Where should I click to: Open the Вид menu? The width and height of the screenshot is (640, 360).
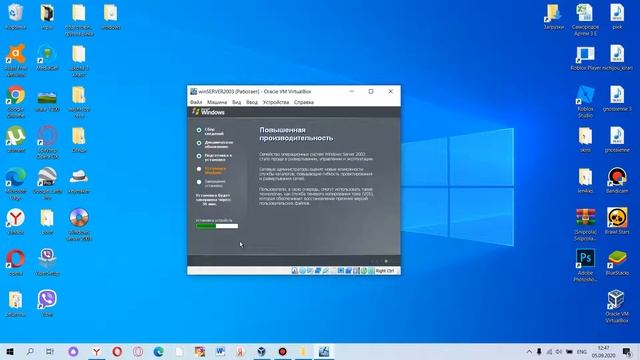(x=237, y=102)
